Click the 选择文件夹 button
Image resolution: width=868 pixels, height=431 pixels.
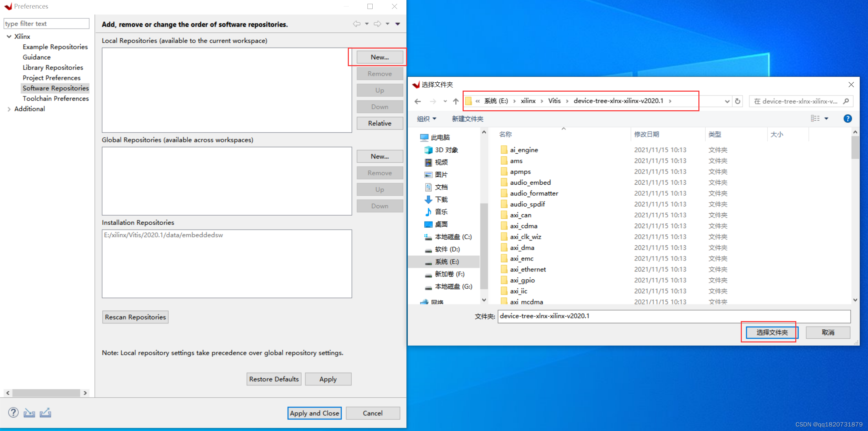(772, 332)
